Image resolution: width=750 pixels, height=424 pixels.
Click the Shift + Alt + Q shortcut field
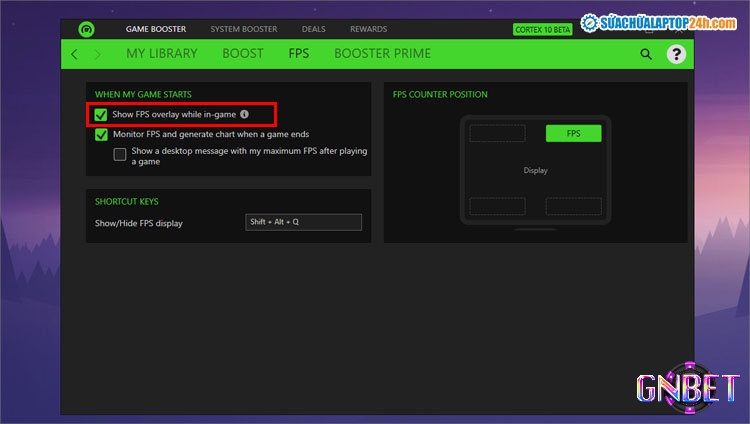click(x=304, y=222)
